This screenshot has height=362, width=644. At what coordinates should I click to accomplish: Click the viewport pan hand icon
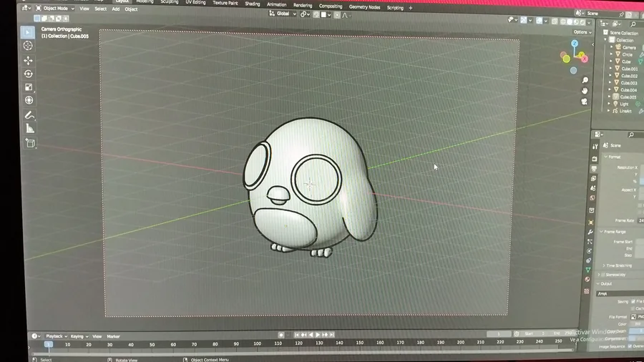(x=585, y=91)
